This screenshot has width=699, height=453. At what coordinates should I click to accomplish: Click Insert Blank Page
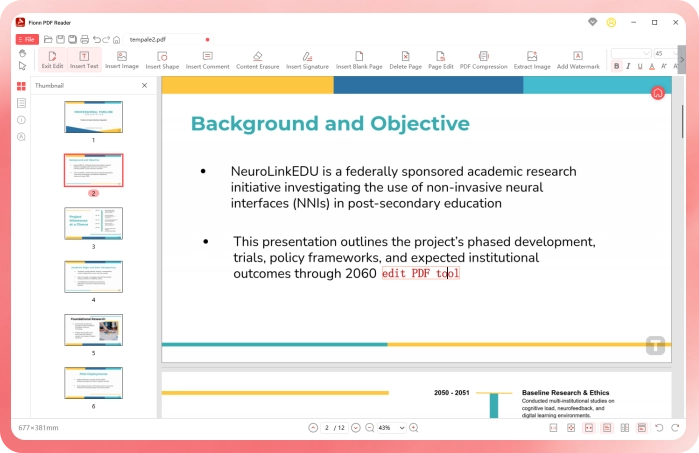(x=359, y=59)
